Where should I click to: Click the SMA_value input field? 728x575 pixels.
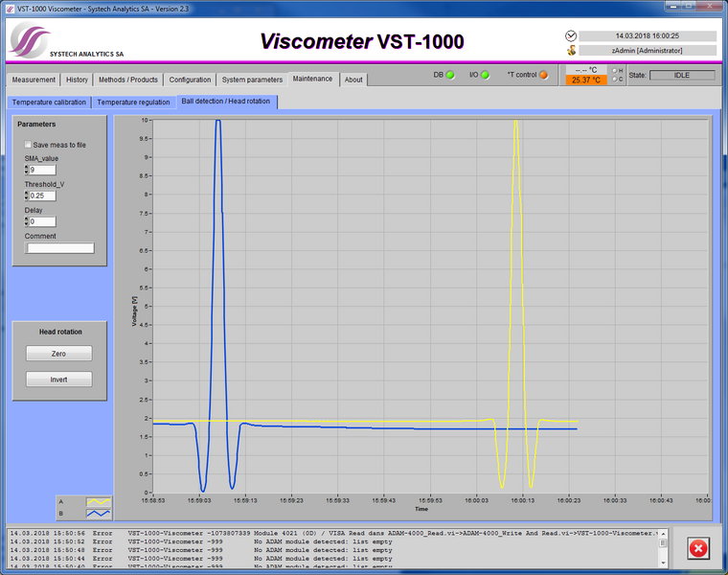(42, 170)
